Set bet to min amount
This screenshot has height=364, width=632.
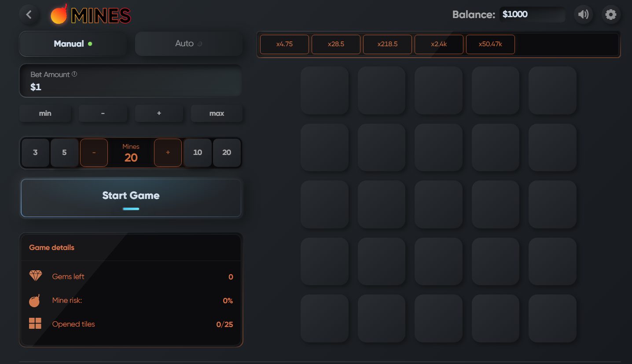[x=45, y=113]
